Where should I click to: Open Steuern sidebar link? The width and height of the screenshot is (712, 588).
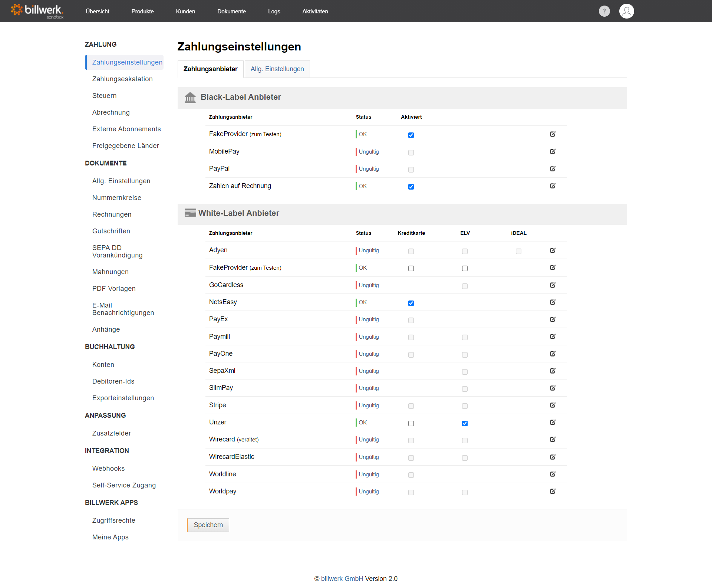pyautogui.click(x=104, y=96)
